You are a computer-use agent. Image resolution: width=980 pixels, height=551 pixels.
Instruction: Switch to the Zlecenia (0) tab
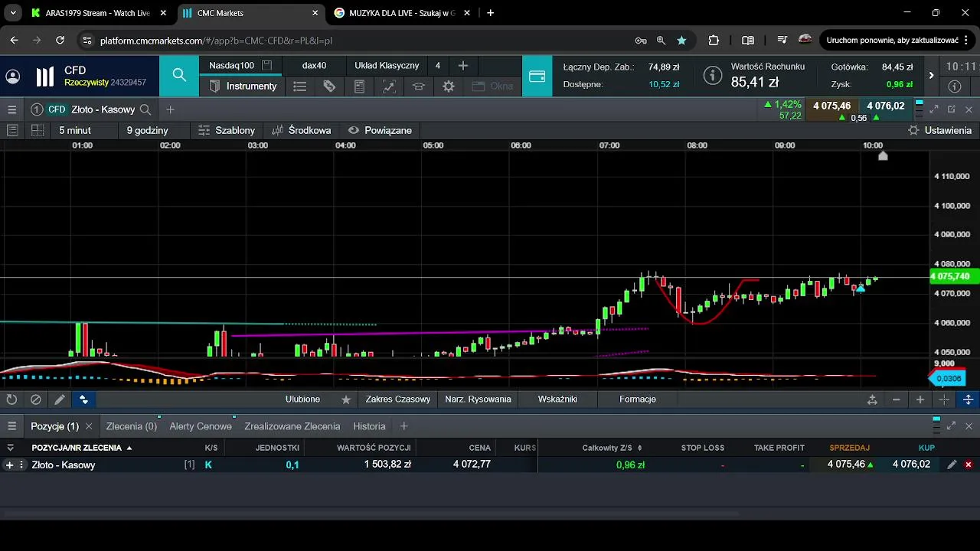[132, 426]
